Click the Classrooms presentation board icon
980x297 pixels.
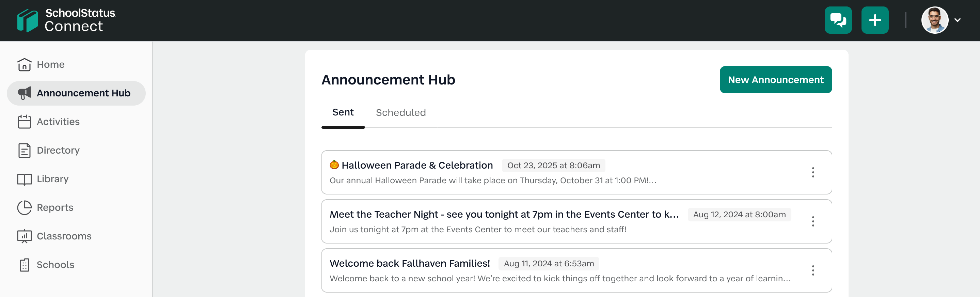coord(25,236)
